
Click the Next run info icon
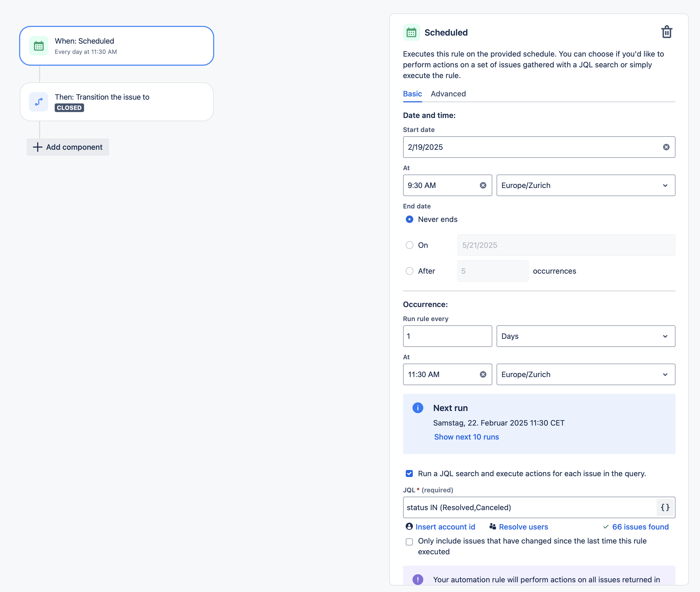(418, 408)
